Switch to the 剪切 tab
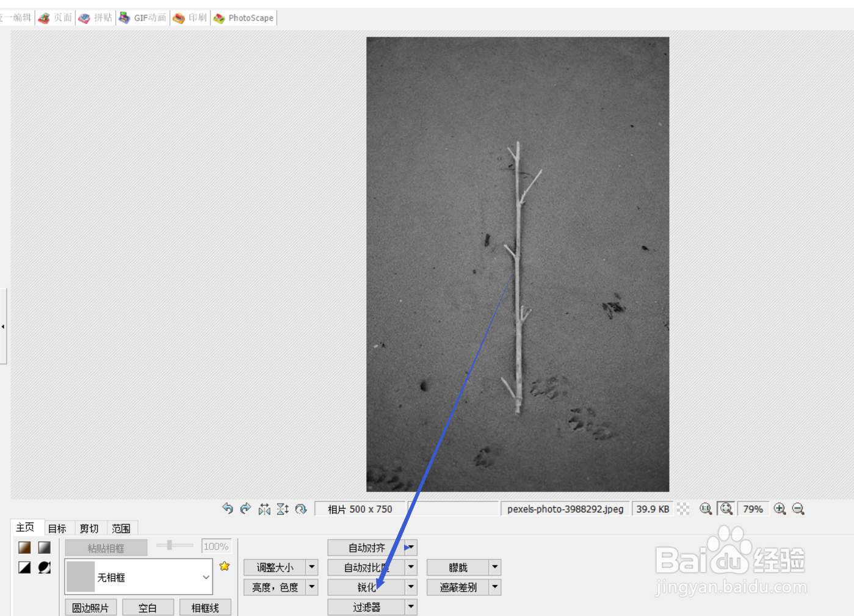 click(89, 529)
